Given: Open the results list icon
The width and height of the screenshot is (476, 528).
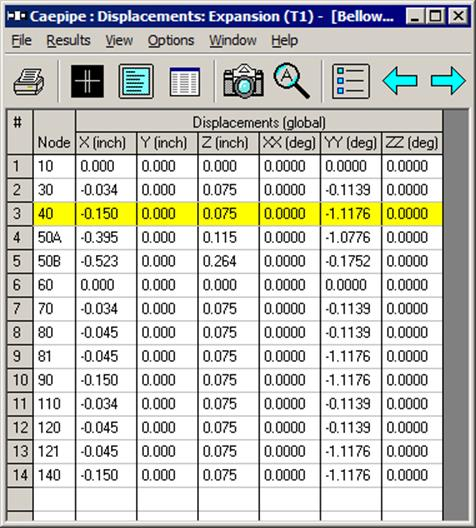Looking at the screenshot, I should [351, 81].
